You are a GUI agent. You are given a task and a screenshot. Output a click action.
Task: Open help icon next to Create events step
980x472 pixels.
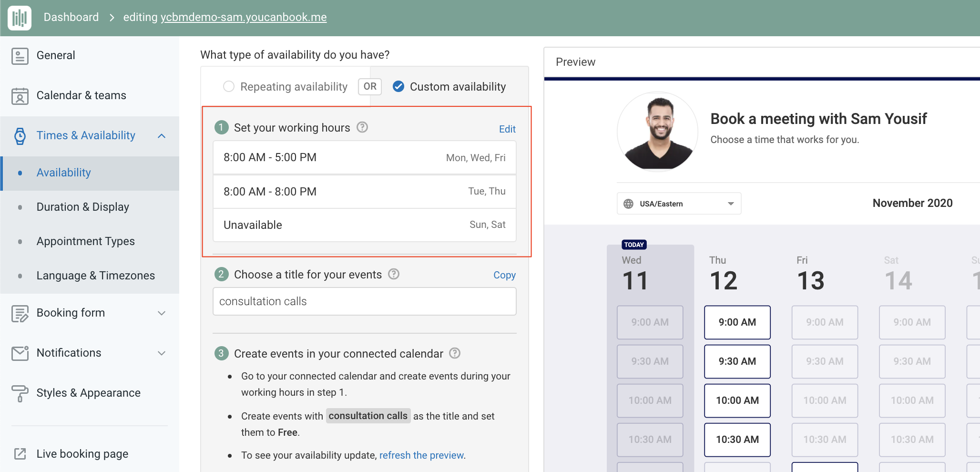[455, 353]
